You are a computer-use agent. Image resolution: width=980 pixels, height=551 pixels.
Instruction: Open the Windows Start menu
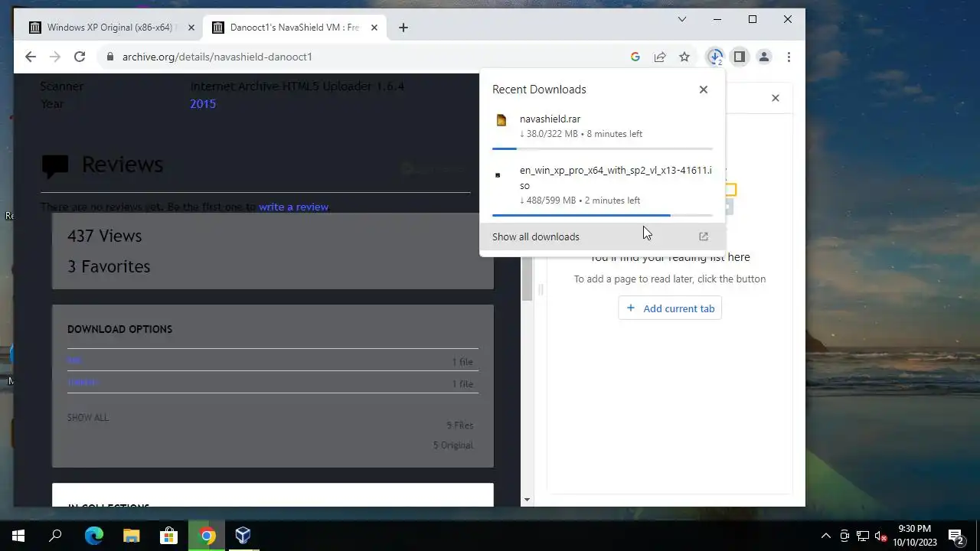coord(18,536)
